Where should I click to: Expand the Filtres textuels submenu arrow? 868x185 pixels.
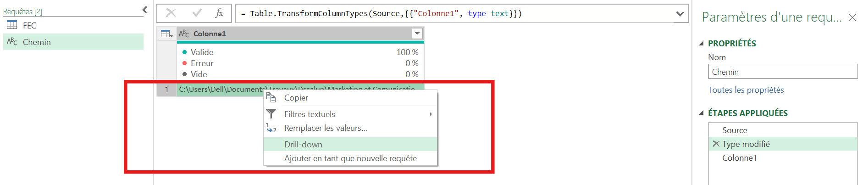point(431,114)
